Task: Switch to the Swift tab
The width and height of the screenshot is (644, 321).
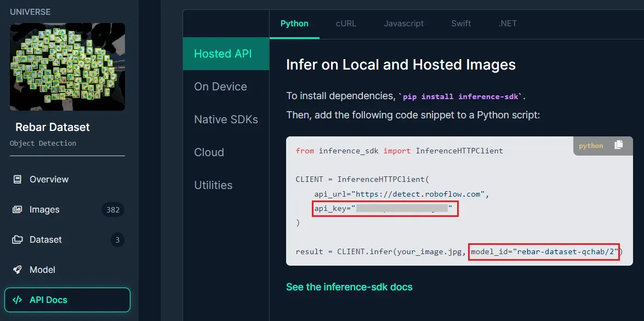Action: [x=461, y=24]
